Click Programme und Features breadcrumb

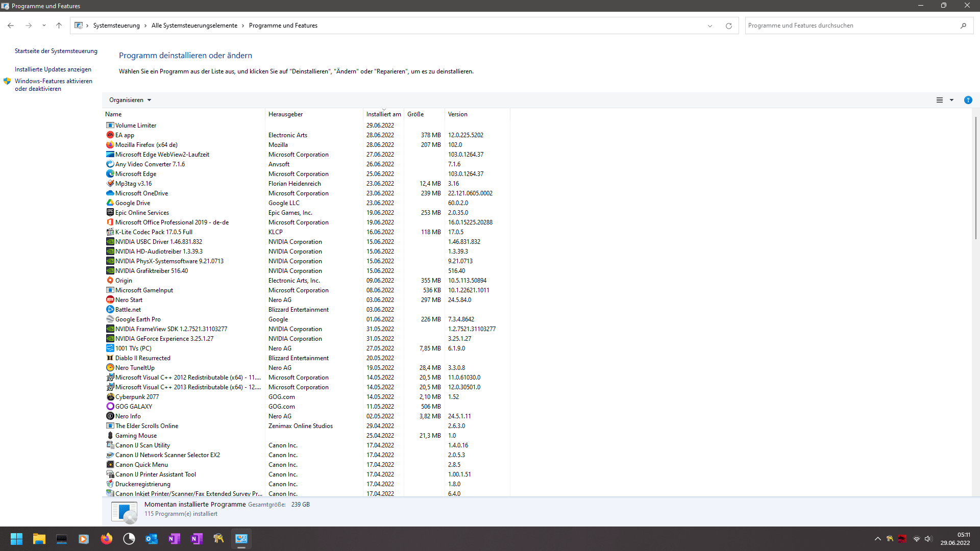[x=283, y=26]
